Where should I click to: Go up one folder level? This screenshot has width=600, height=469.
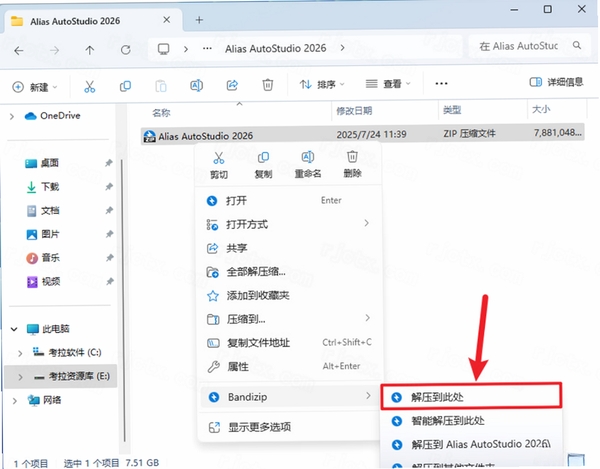90,50
